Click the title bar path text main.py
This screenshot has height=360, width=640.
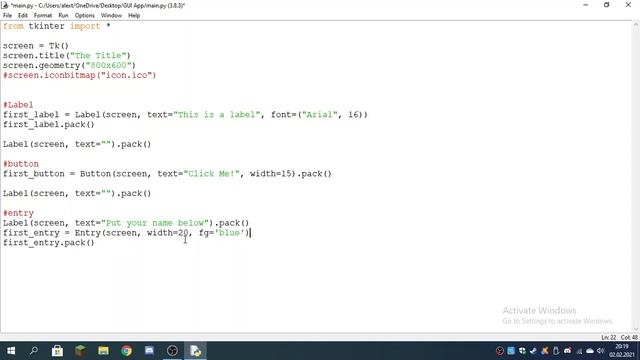98,5
